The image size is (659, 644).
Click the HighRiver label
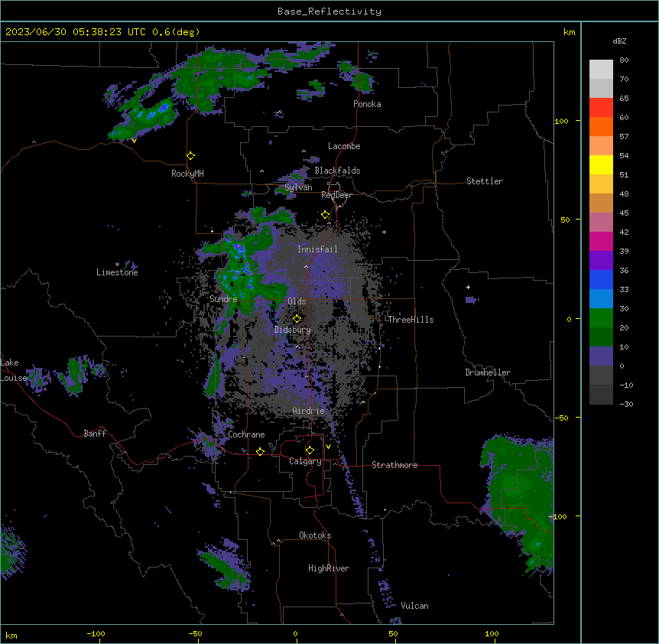329,568
